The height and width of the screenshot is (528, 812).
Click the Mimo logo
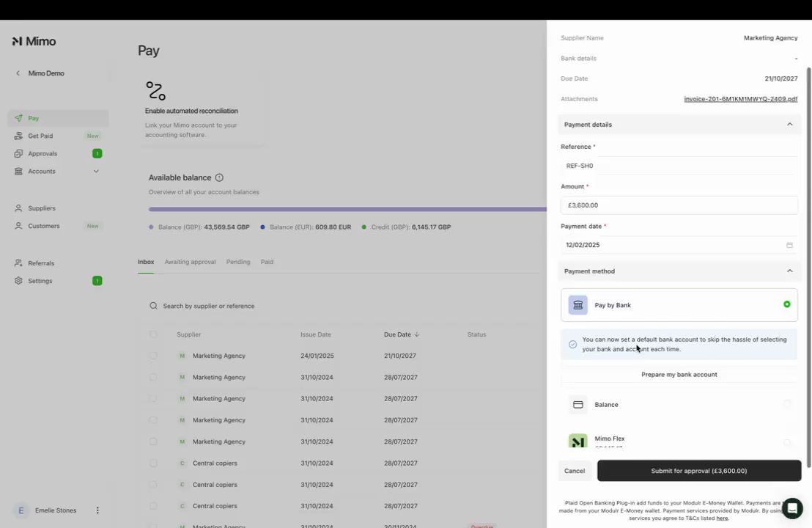(34, 42)
